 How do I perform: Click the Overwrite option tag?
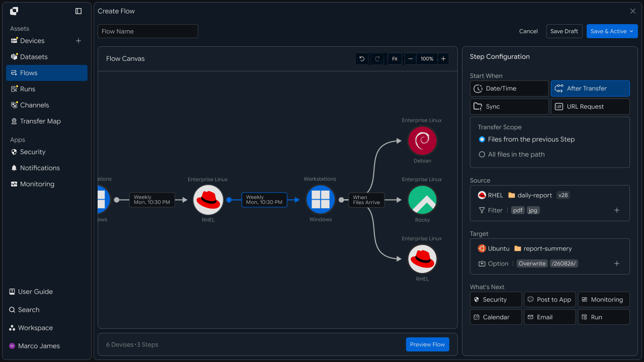[532, 263]
